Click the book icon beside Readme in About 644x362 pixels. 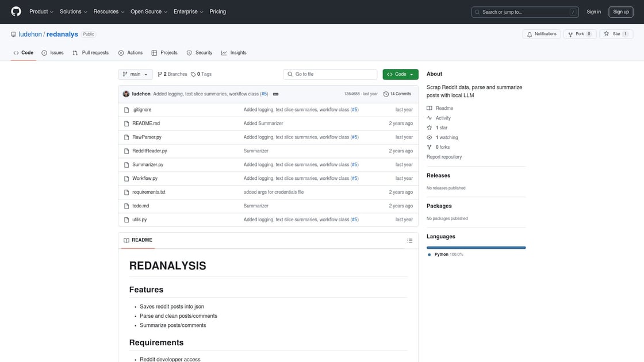429,109
